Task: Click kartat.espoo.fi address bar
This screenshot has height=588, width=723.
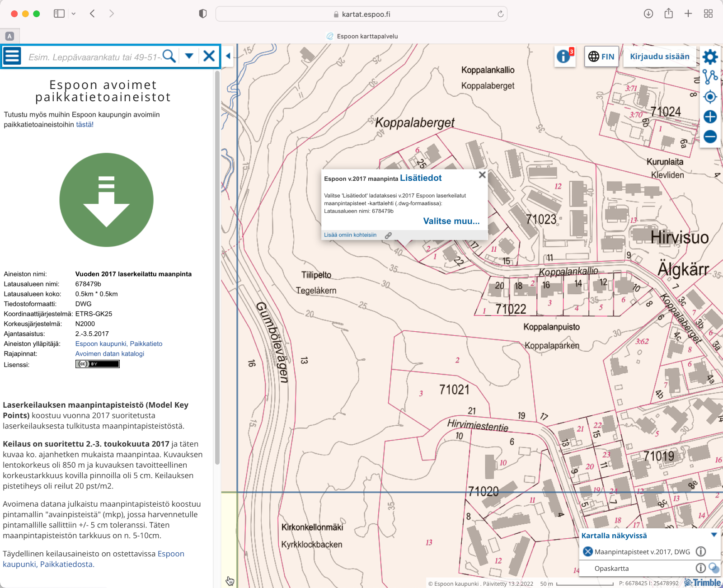Action: 361,14
